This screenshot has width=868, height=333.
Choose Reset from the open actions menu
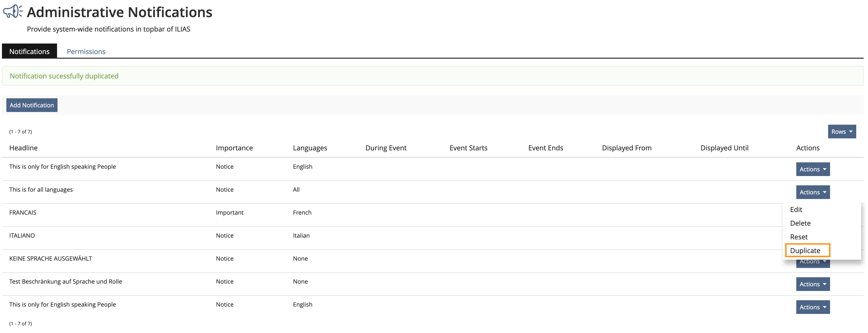(x=798, y=237)
